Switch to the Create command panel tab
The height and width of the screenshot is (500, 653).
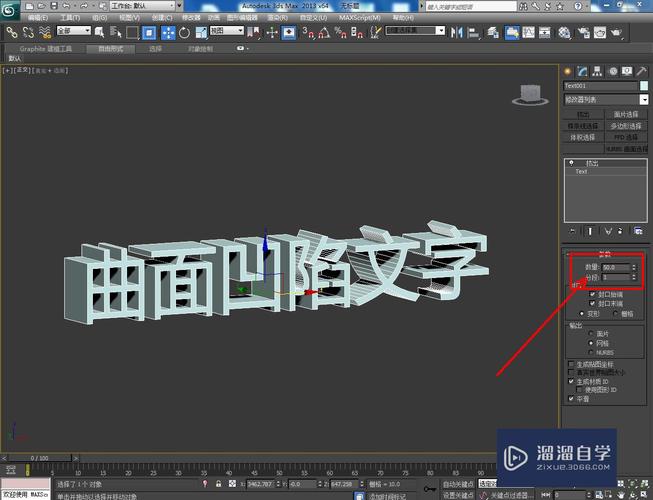coord(567,71)
